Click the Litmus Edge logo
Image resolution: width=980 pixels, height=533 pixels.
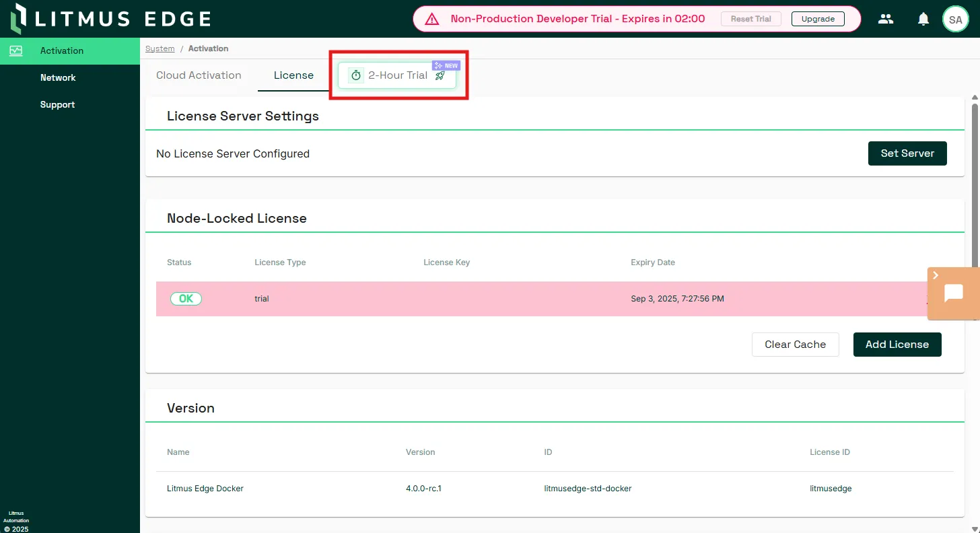pos(111,19)
